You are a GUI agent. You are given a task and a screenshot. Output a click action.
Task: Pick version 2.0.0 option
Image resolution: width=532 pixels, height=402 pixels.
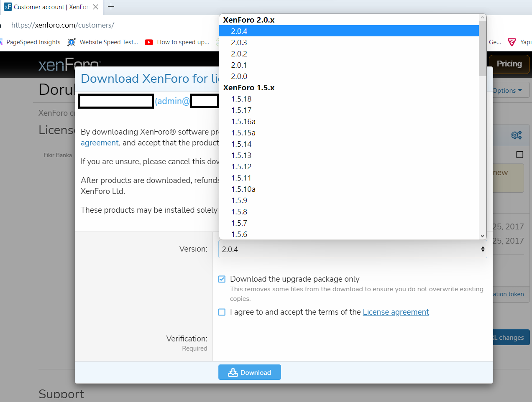pos(349,76)
